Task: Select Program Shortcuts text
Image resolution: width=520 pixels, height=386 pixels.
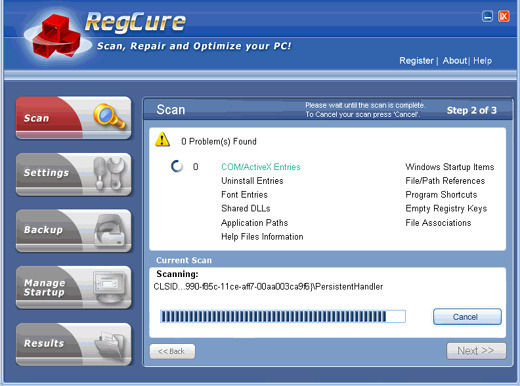Action: coord(441,195)
